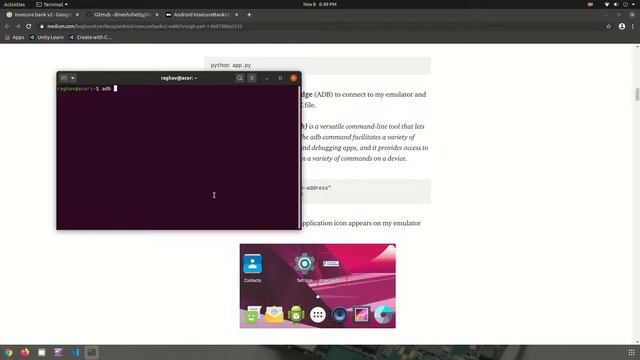This screenshot has width=640, height=360.
Task: Open a new browser tab
Action: tap(249, 15)
